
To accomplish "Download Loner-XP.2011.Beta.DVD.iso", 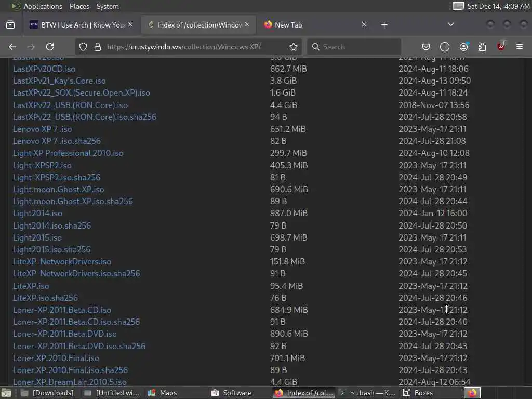I will tap(65, 334).
